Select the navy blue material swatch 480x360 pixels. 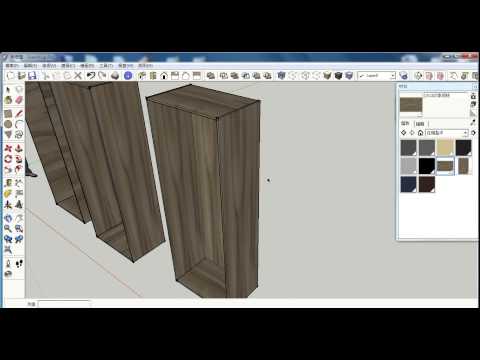pyautogui.click(x=409, y=184)
